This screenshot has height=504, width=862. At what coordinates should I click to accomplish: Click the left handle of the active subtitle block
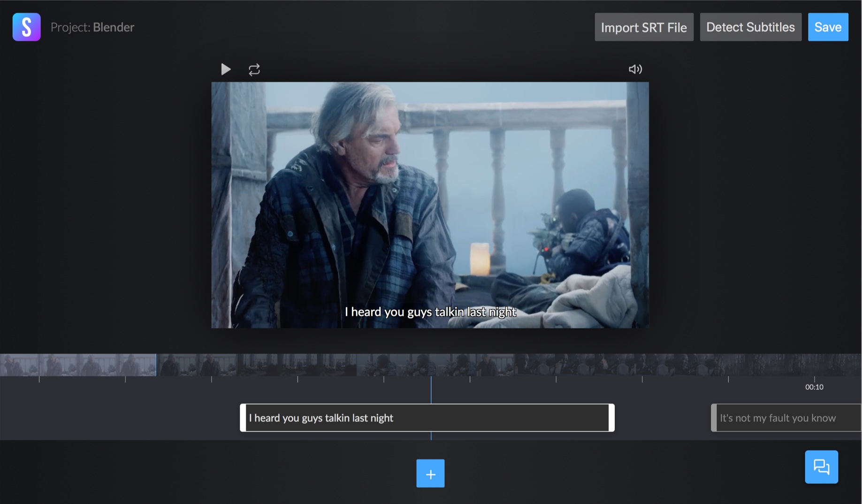[x=243, y=418]
